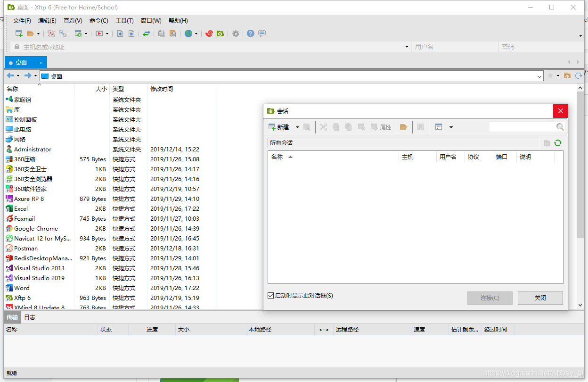The width and height of the screenshot is (588, 382).
Task: Expand the 新建 dropdown arrow in sessions dialog
Action: 297,127
